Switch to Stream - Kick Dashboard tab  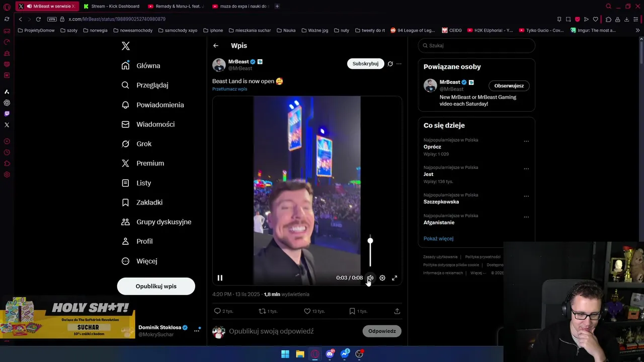point(112,6)
